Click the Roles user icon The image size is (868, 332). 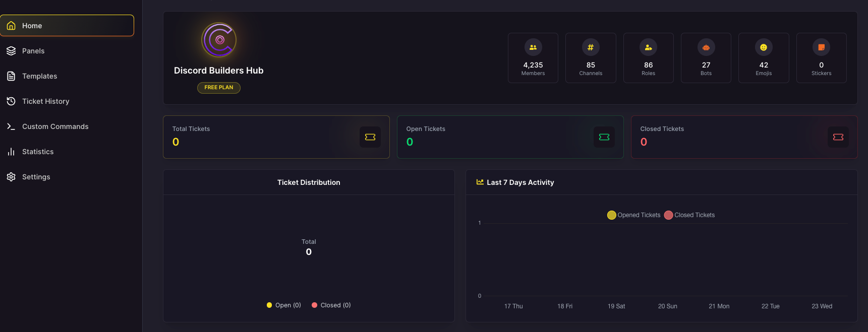click(649, 47)
